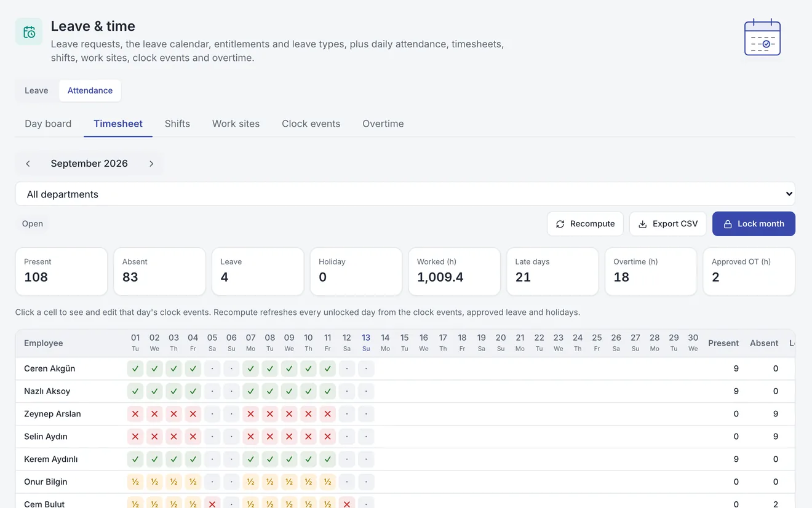Open Onur Bilgin's day 09 half-day cell
Screen dimensions: 812x508
pyautogui.click(x=289, y=482)
